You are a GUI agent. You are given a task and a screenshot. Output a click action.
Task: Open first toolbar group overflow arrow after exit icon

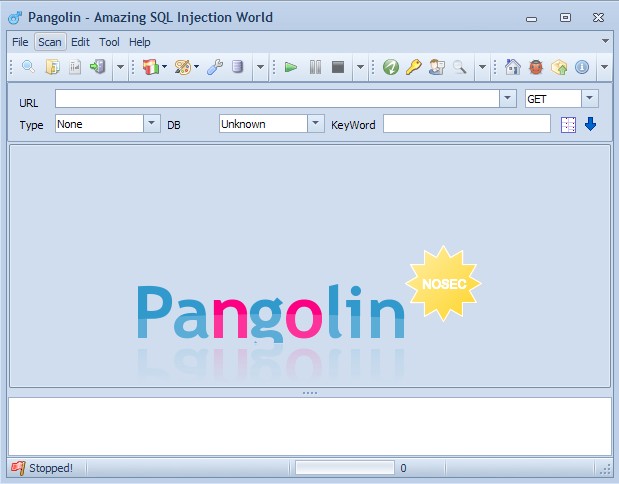coord(120,67)
